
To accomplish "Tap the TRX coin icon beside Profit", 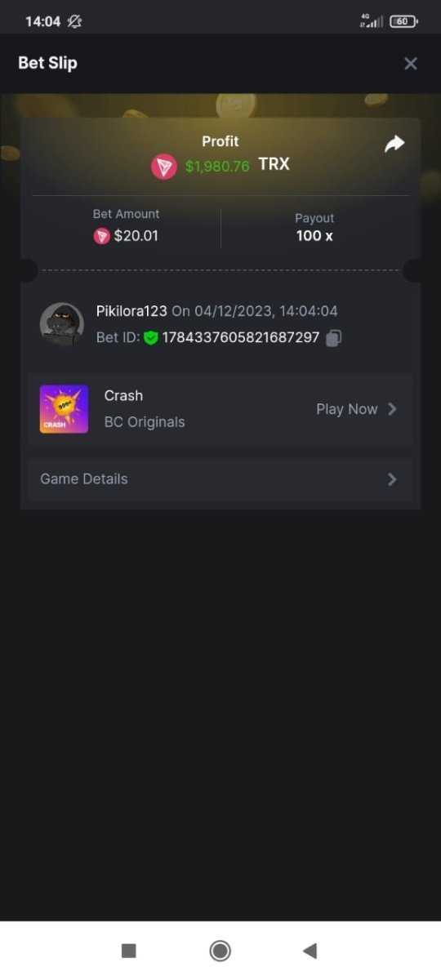I will [x=163, y=167].
